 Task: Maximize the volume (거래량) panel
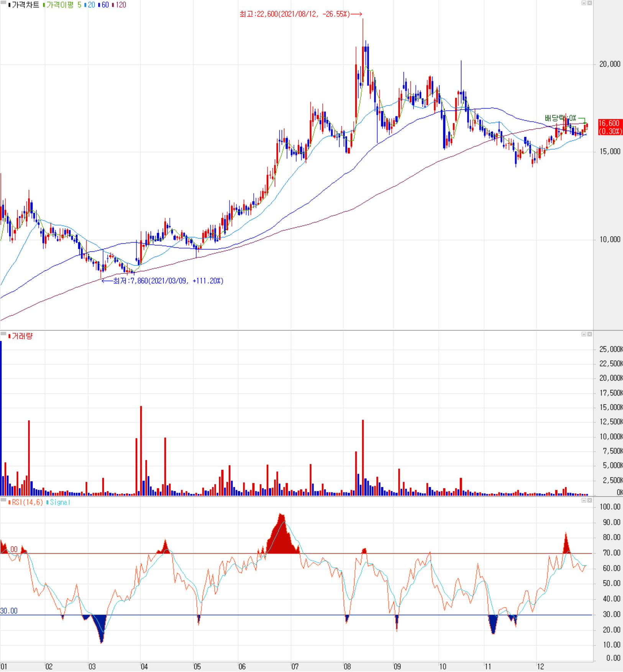[584, 334]
